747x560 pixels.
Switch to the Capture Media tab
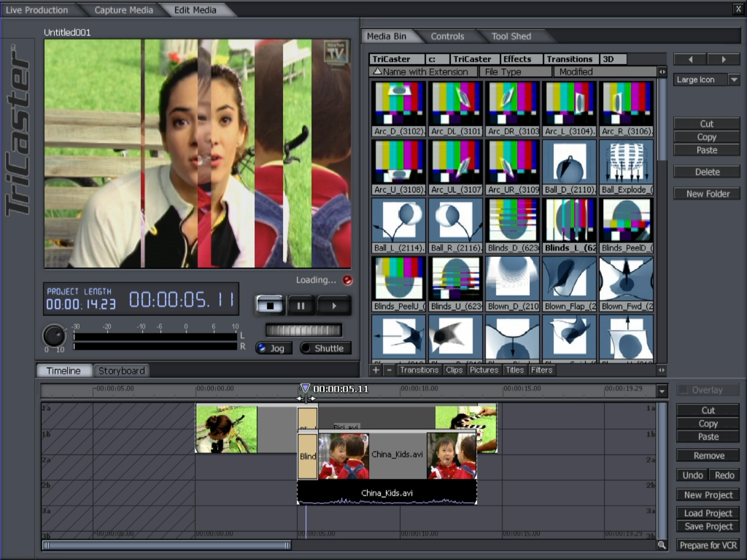point(123,10)
